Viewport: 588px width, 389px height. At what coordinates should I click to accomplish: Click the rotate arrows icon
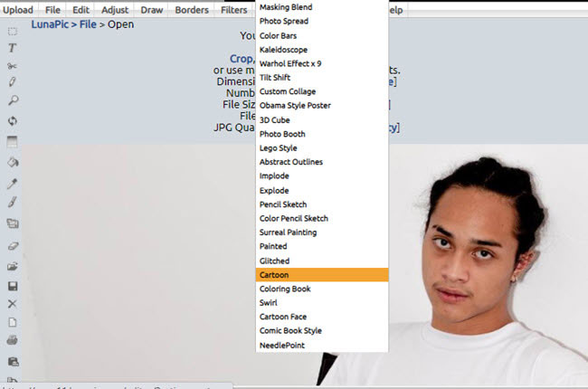[x=13, y=120]
